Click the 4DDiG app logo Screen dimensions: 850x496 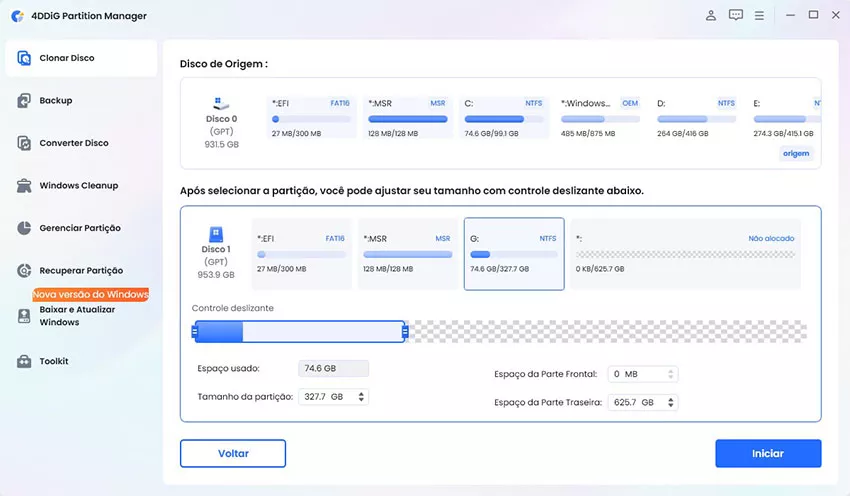17,16
